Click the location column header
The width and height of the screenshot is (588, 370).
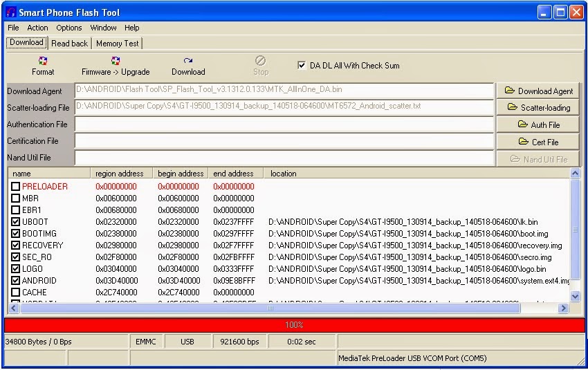(416, 174)
